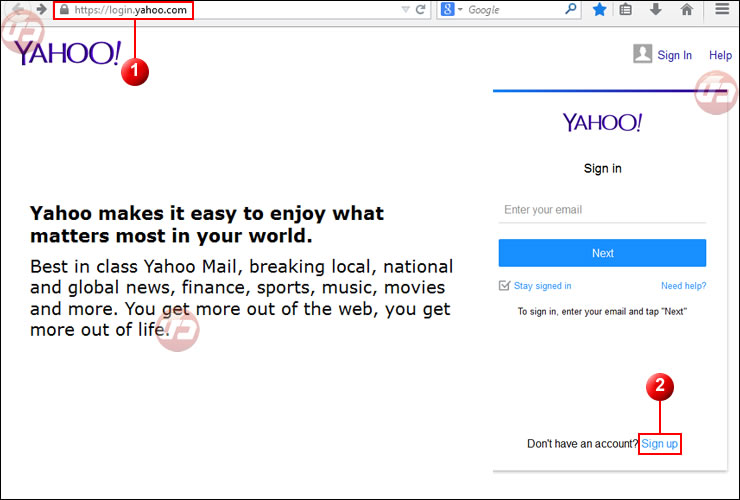Open the downloads arrow icon
This screenshot has width=740, height=500.
coord(656,9)
